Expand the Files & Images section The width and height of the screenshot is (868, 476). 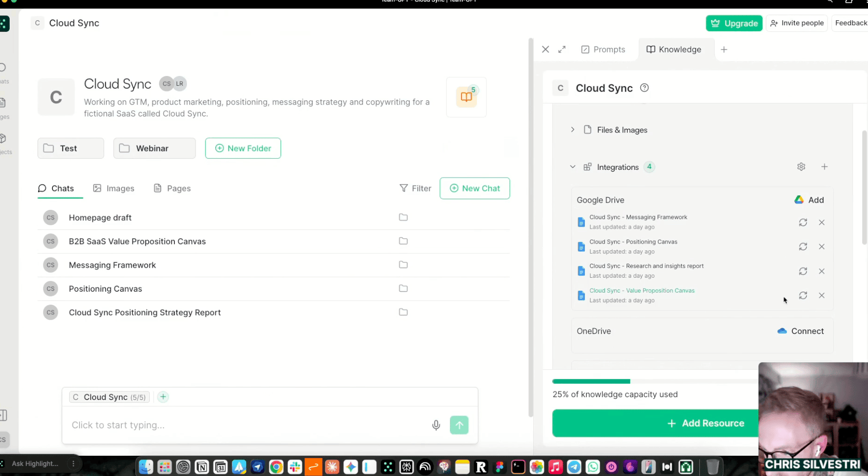point(573,130)
